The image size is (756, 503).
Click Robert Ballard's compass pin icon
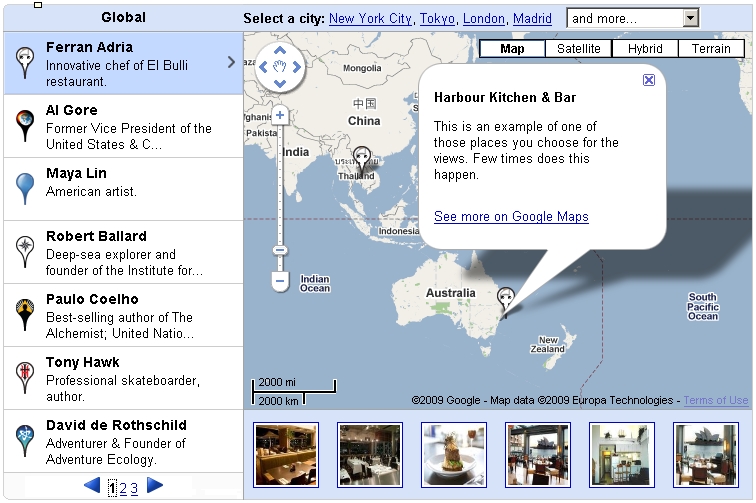tap(25, 251)
